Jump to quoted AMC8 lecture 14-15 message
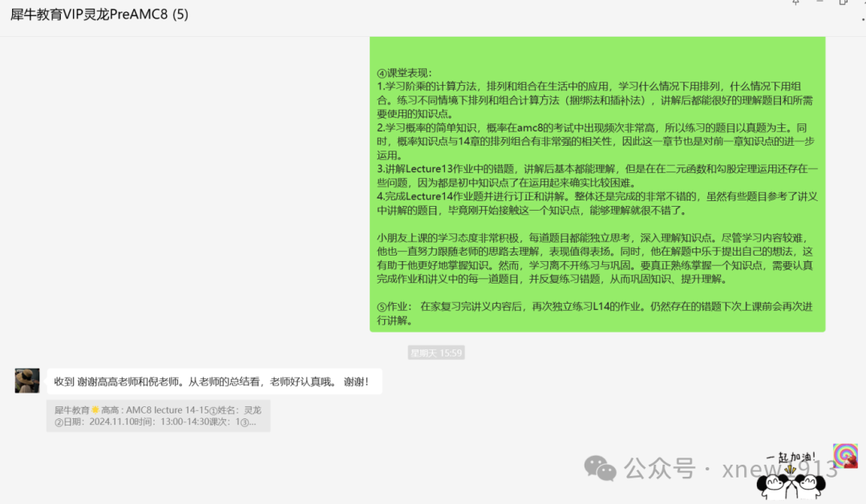 point(157,416)
